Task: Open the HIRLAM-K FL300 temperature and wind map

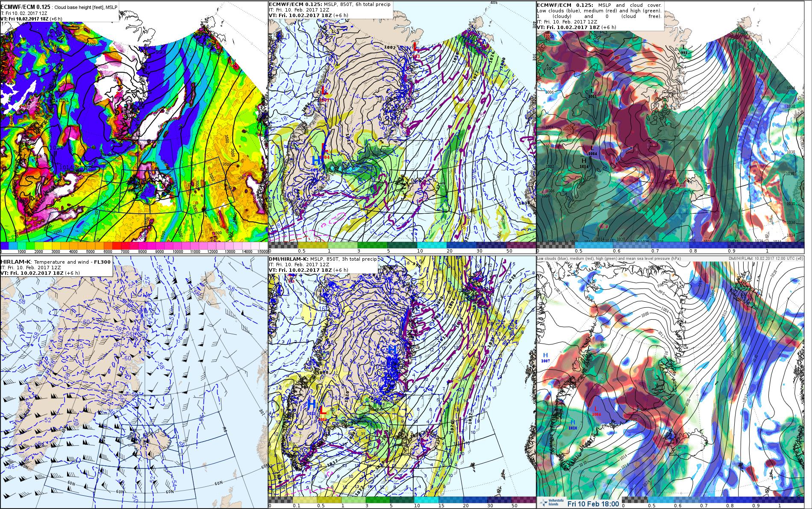Action: pos(133,382)
